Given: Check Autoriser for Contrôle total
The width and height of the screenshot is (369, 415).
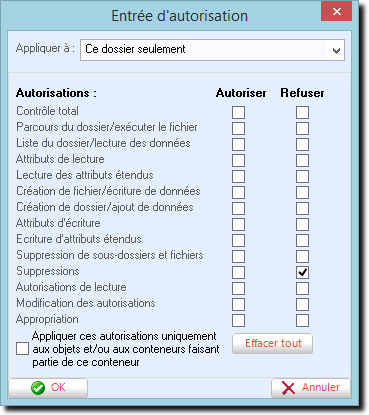Looking at the screenshot, I should (x=238, y=112).
